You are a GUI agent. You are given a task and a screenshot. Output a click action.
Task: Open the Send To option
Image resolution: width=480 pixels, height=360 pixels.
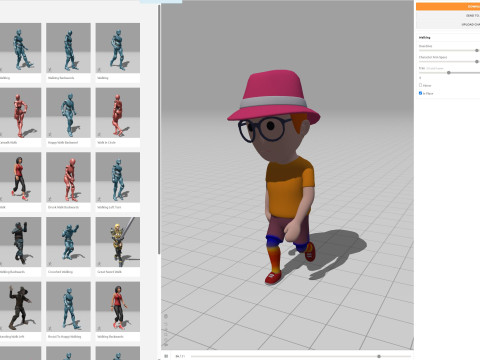[x=448, y=16]
